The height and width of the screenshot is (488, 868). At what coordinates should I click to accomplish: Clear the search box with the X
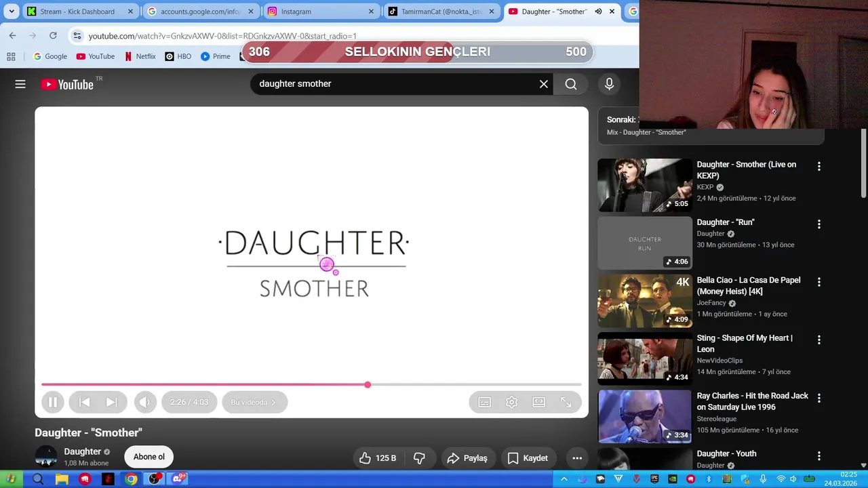point(544,84)
